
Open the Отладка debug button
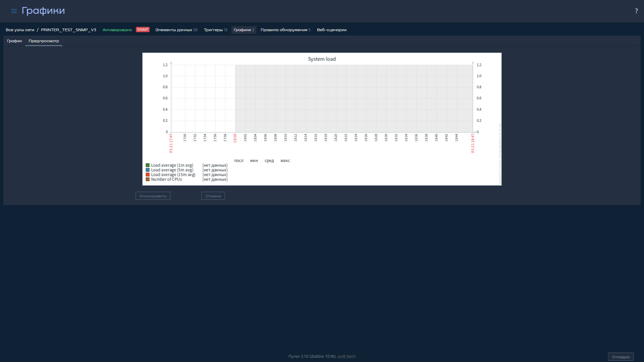click(x=621, y=357)
